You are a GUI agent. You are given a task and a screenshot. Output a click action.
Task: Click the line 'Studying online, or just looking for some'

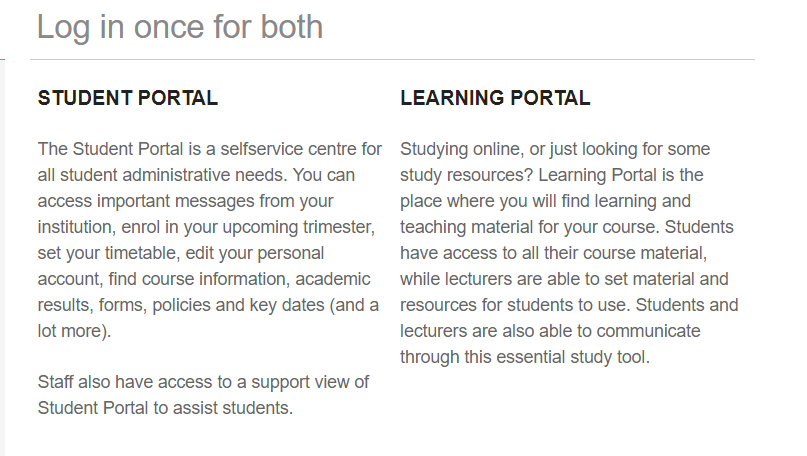(555, 149)
